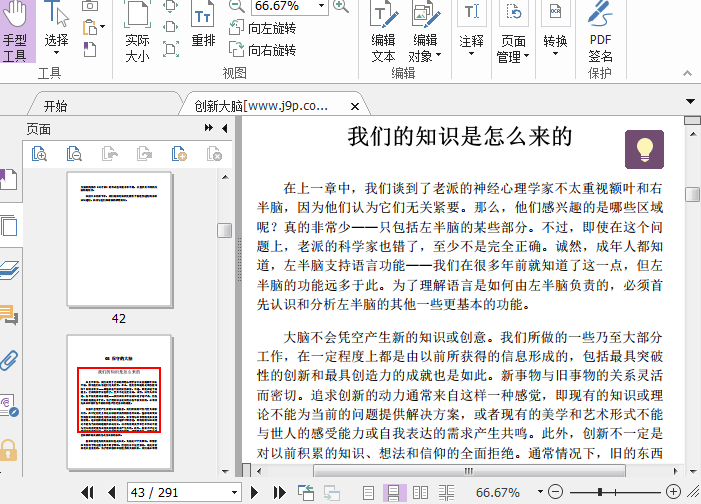701x504 pixels.
Task: Click the document horizontal scrollbar
Action: point(469,471)
